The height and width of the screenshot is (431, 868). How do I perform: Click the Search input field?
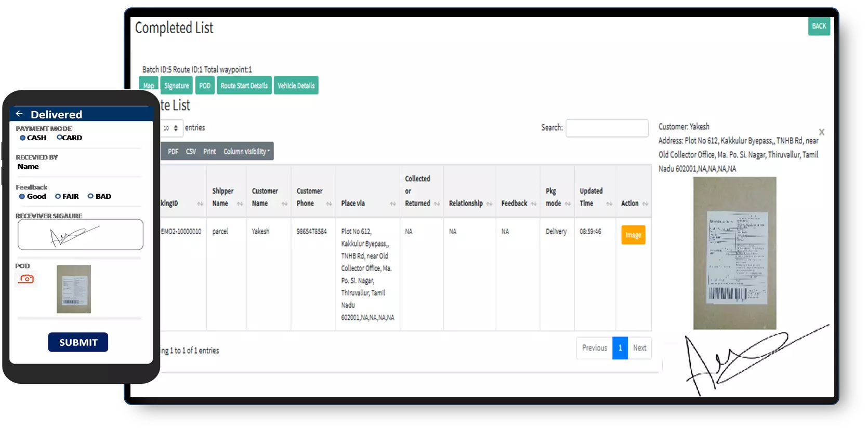(607, 128)
